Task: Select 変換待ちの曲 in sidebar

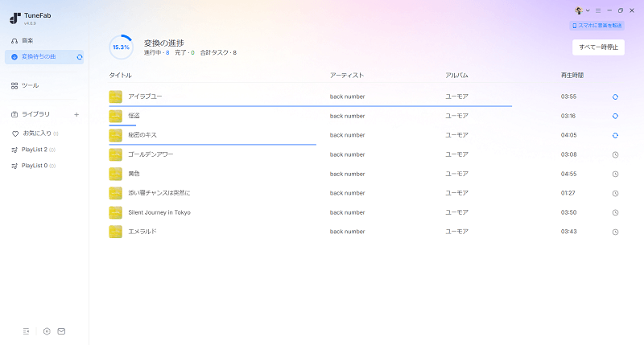Action: pyautogui.click(x=44, y=56)
